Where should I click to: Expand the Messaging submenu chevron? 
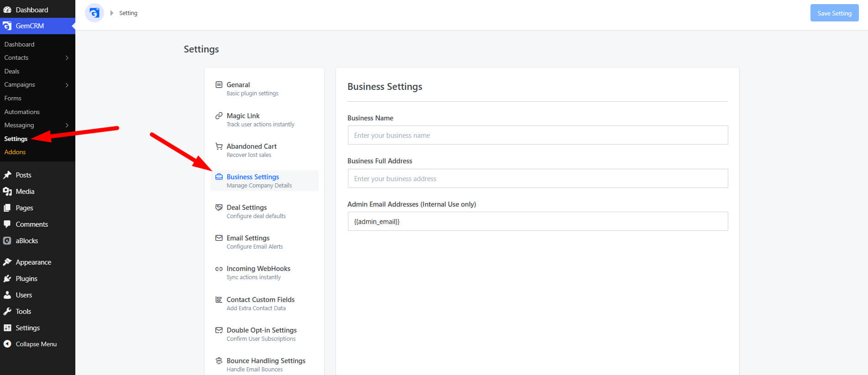tap(67, 125)
